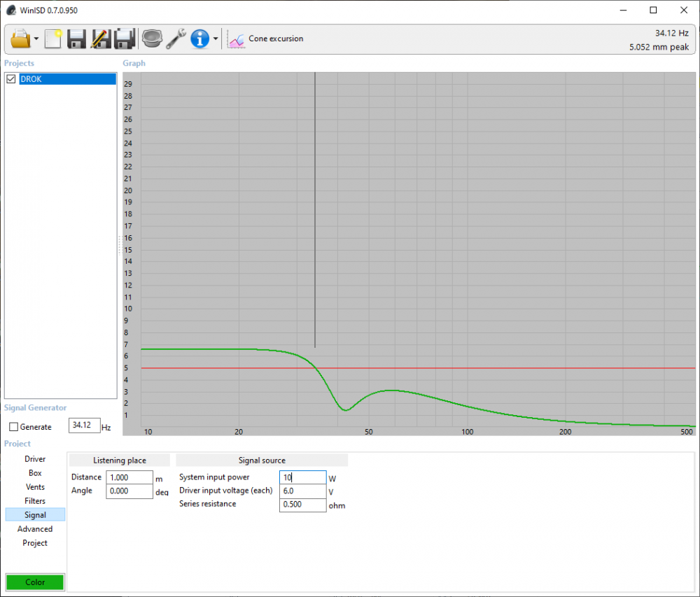Open settings using the wrench icon
This screenshot has height=597, width=700.
click(176, 38)
